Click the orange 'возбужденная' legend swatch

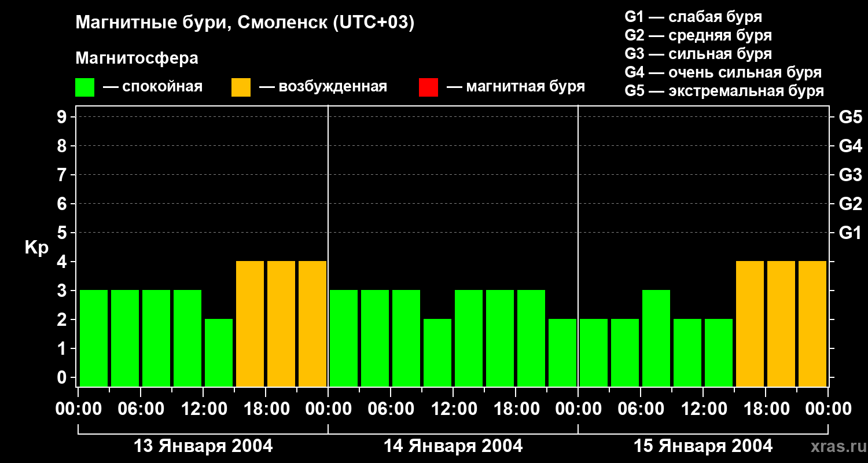pyautogui.click(x=241, y=87)
